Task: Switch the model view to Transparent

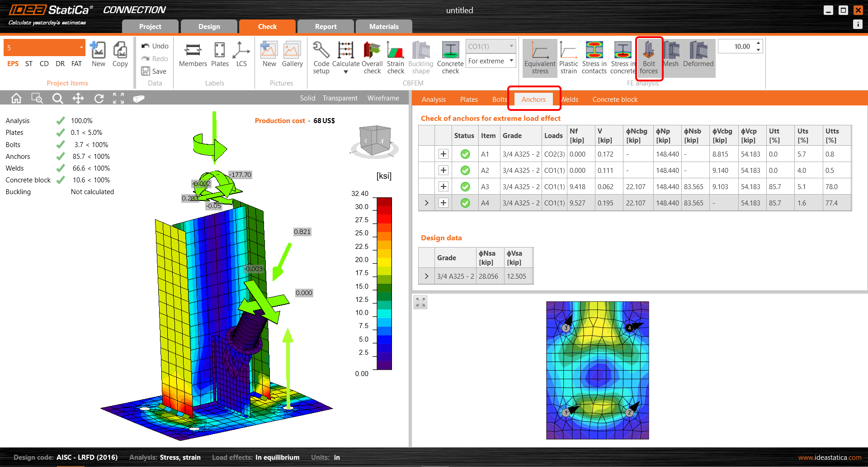Action: (x=340, y=98)
